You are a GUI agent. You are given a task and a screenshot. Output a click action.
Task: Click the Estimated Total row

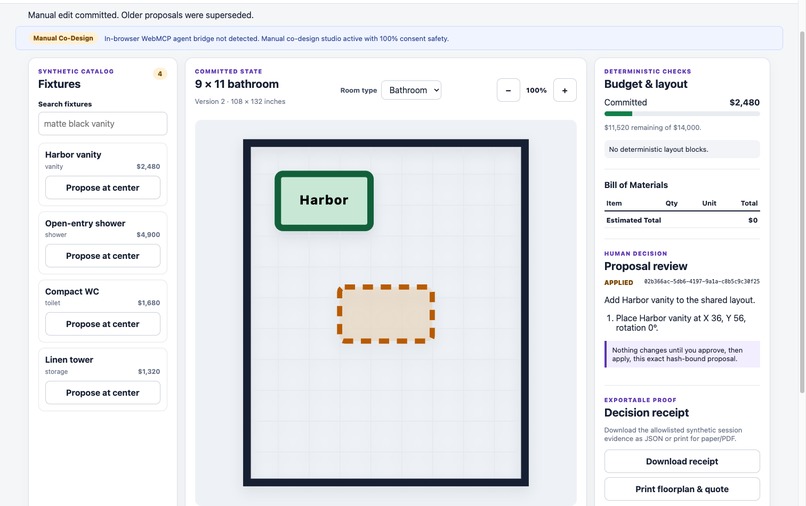pyautogui.click(x=682, y=220)
